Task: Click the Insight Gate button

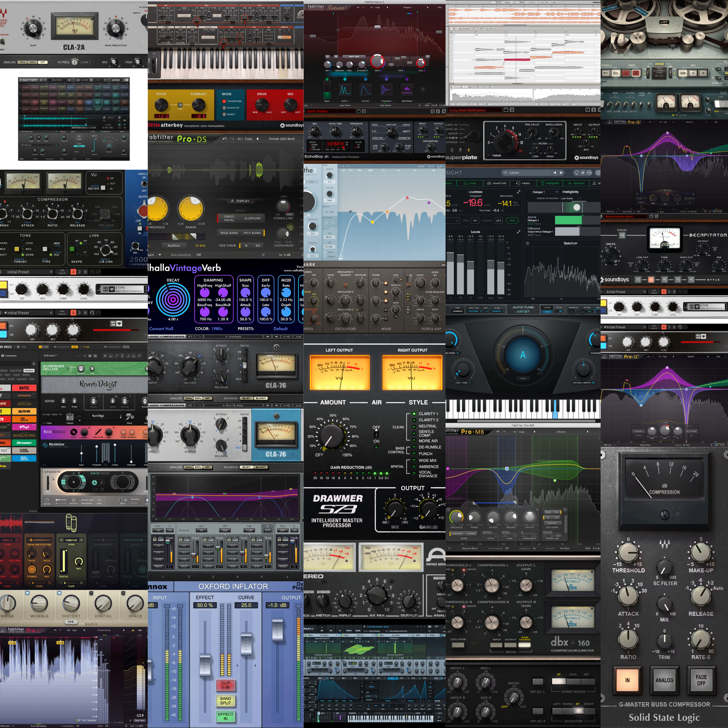Action: click(x=512, y=220)
